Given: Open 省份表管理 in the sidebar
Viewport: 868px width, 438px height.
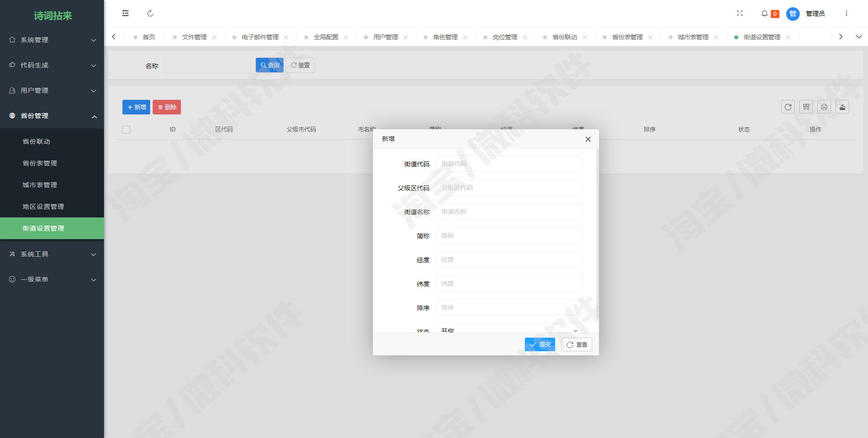Looking at the screenshot, I should (52, 163).
